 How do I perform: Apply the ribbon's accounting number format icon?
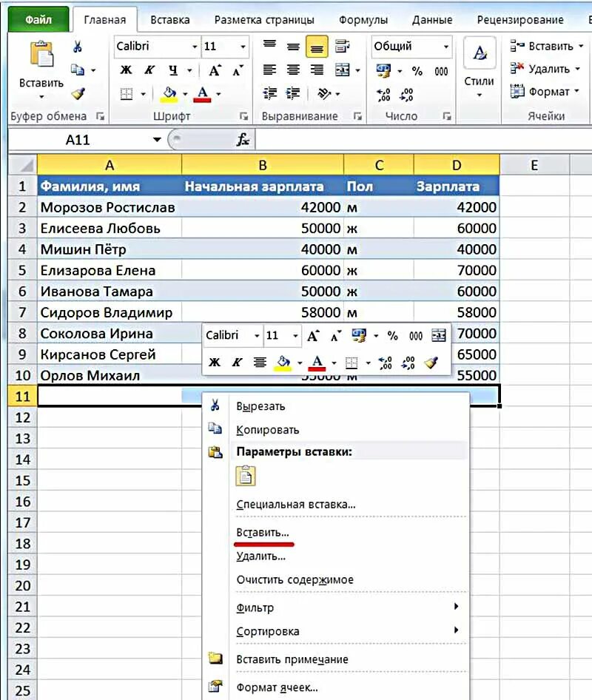pos(383,70)
